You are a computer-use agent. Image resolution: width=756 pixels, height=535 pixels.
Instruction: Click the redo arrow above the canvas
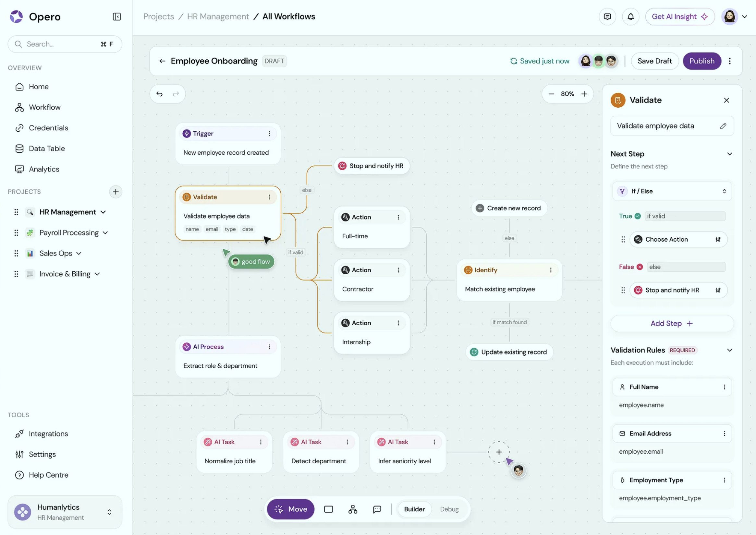(176, 94)
